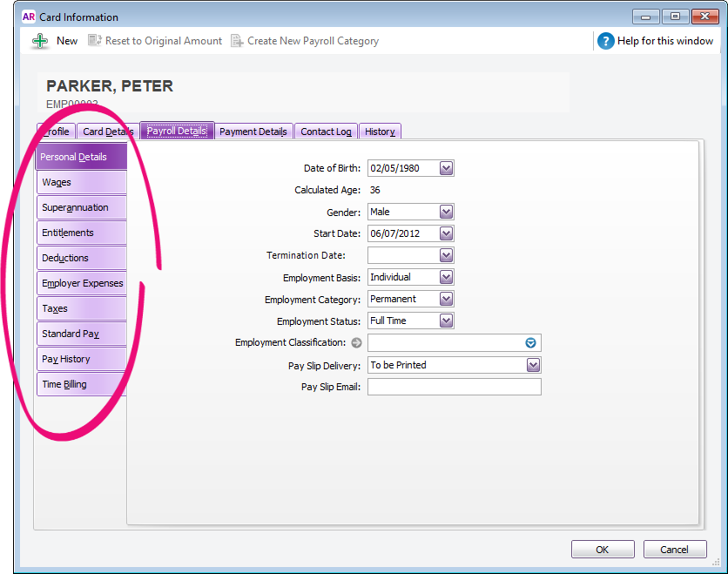The image size is (728, 574).
Task: Click Reset to Original Amount icon
Action: pyautogui.click(x=95, y=41)
